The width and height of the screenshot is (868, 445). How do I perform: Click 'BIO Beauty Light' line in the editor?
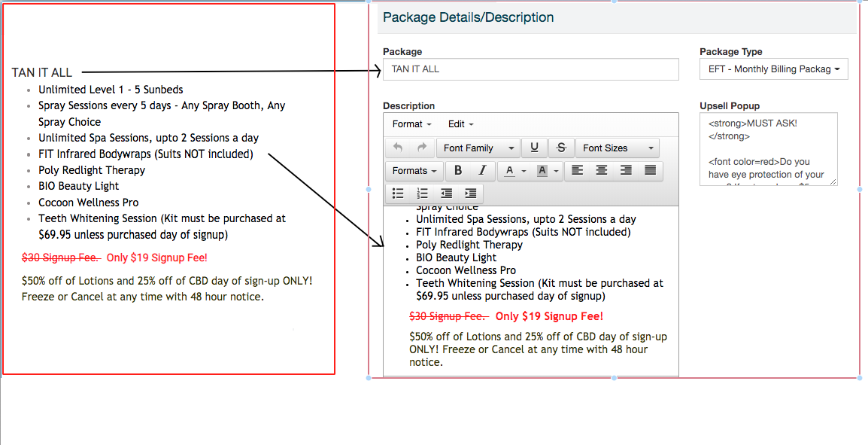[456, 258]
